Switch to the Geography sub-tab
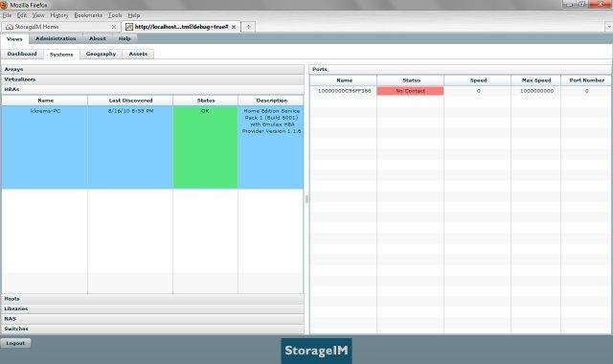Screen dimensions: 613x364 [101, 54]
